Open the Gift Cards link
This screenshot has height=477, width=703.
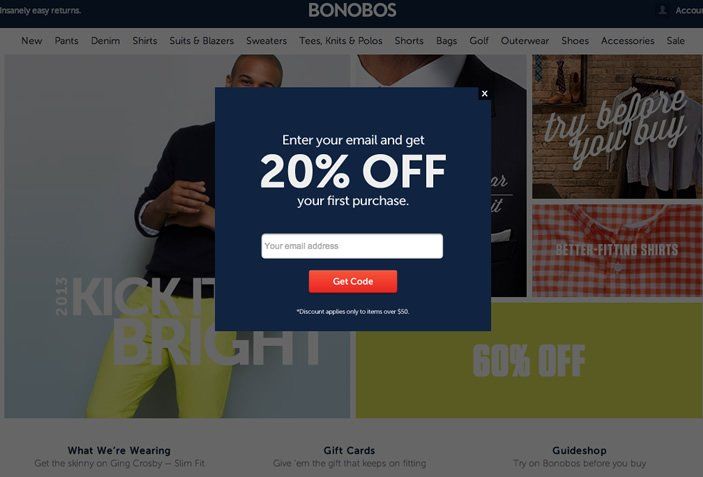pos(349,451)
